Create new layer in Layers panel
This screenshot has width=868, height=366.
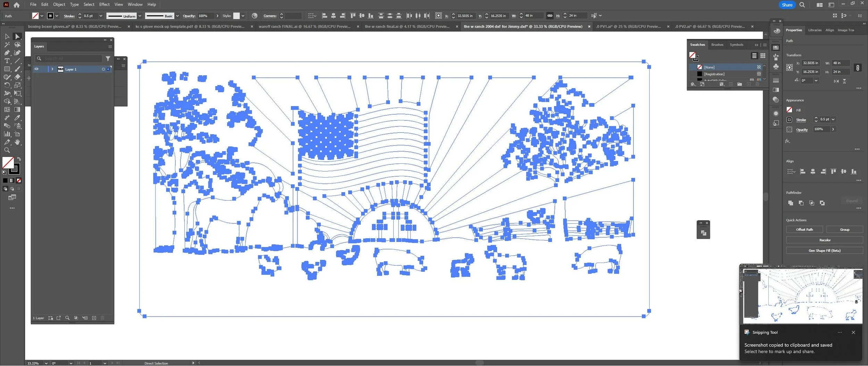pyautogui.click(x=94, y=318)
